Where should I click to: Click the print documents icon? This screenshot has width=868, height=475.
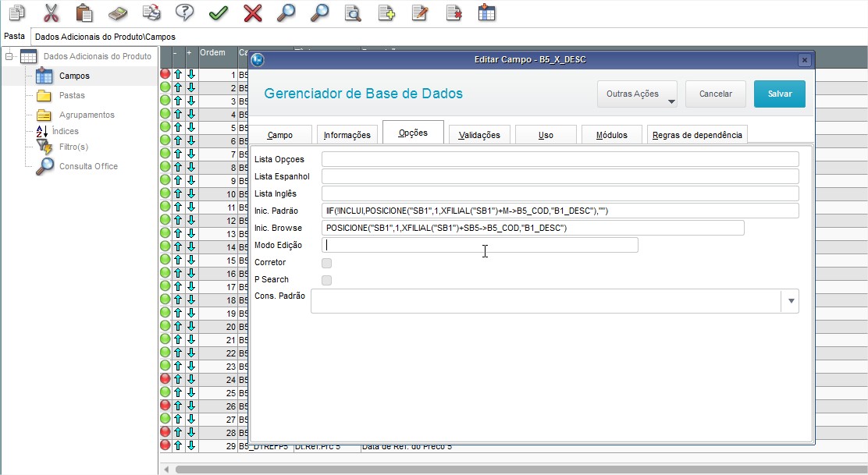(151, 12)
